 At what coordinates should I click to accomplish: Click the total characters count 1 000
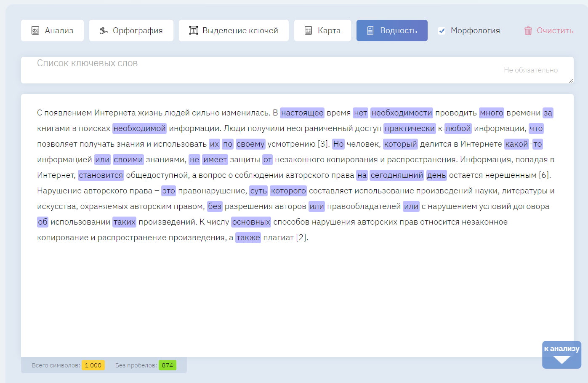click(x=93, y=365)
